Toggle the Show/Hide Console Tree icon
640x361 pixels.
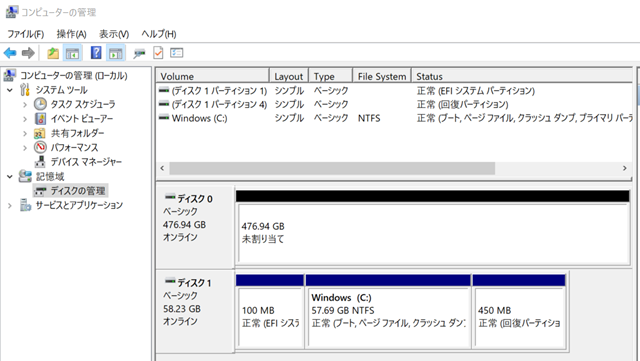click(73, 53)
